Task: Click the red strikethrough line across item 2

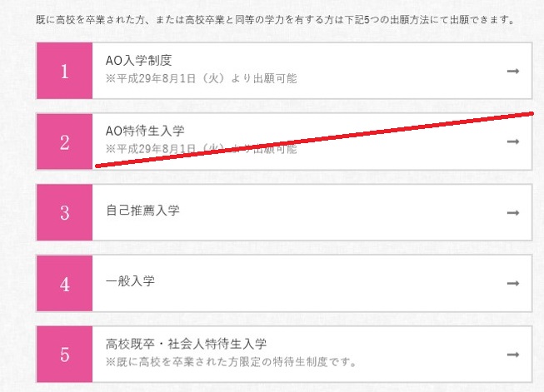Action: tap(314, 140)
